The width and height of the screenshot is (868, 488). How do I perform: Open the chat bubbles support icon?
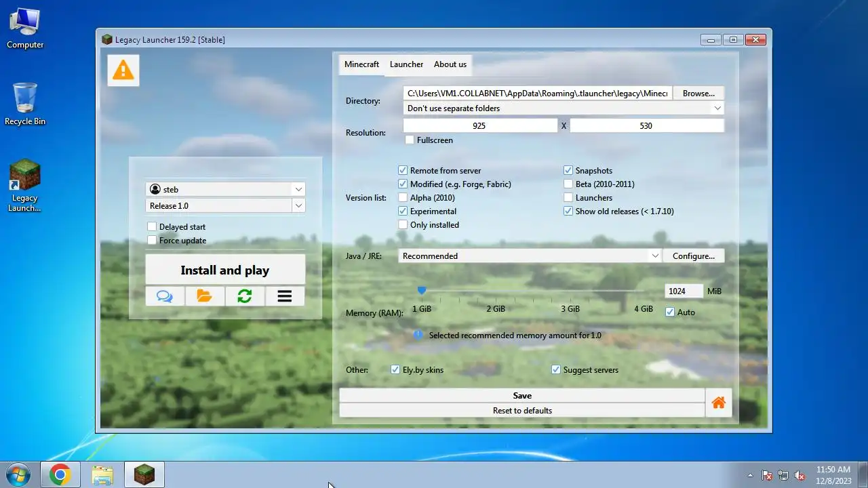pyautogui.click(x=165, y=296)
